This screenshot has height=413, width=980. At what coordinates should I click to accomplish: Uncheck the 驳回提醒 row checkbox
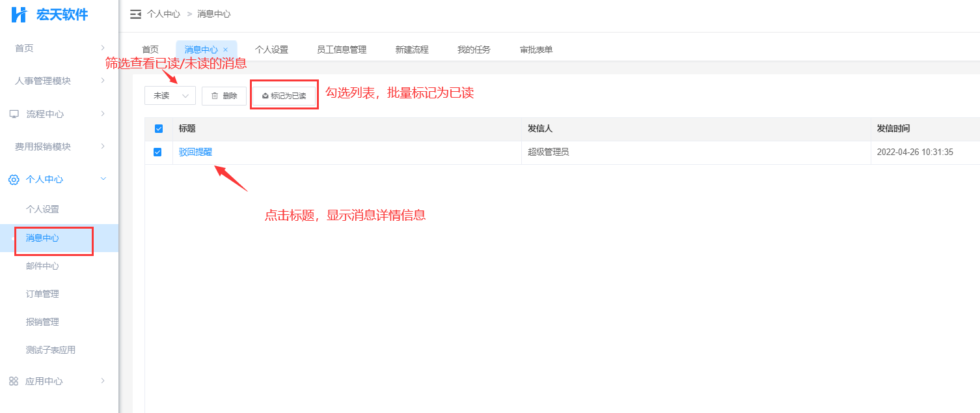coord(157,152)
